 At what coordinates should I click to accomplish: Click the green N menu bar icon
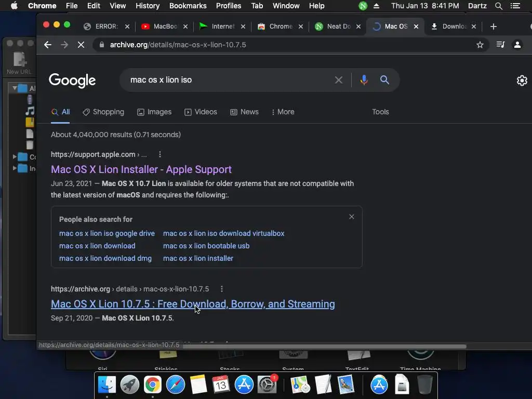pos(363,6)
